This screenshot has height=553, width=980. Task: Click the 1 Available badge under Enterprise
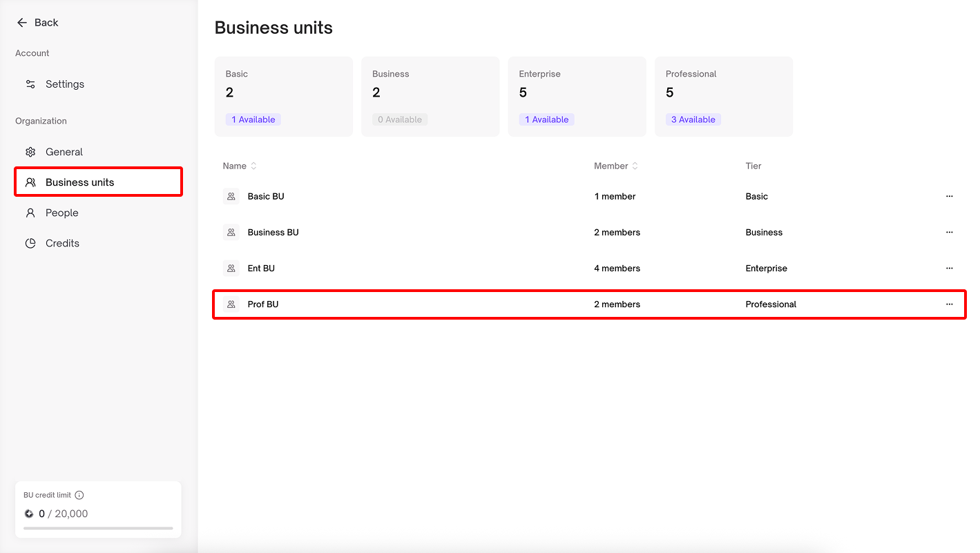(546, 119)
